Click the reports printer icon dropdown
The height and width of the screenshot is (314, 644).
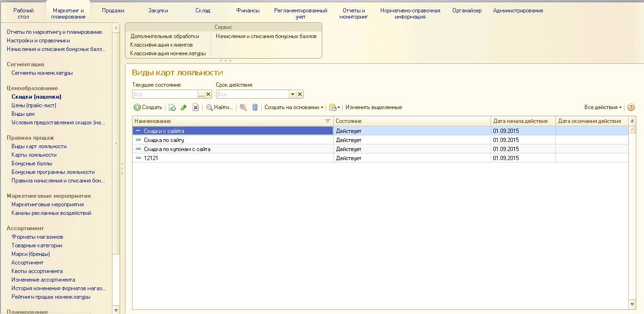pyautogui.click(x=334, y=108)
